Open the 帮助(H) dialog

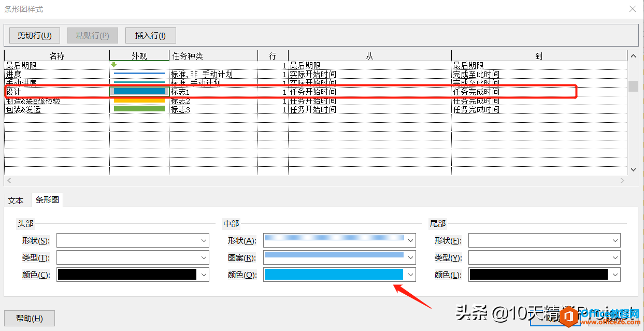coord(29,318)
